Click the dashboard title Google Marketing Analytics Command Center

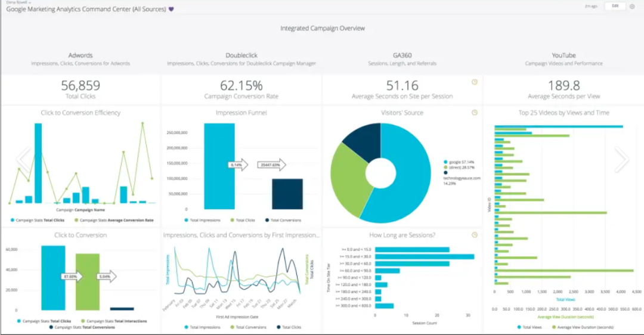click(x=86, y=9)
